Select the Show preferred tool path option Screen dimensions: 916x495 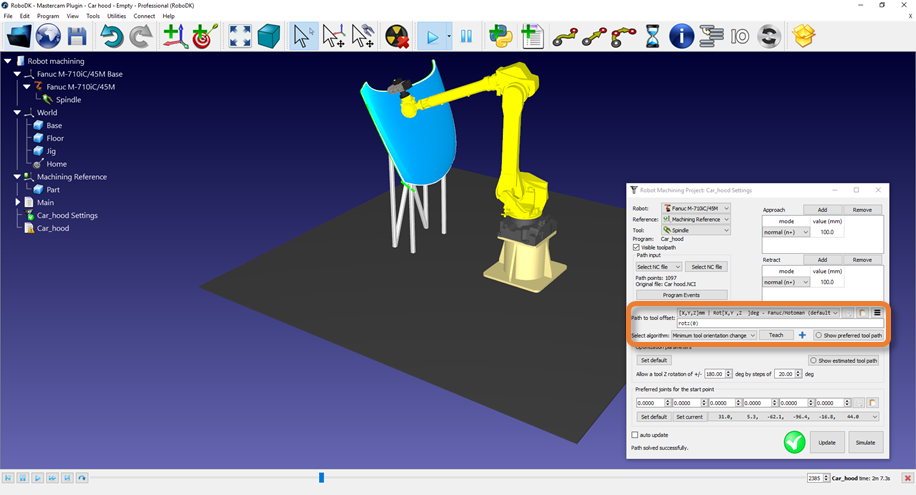[818, 335]
